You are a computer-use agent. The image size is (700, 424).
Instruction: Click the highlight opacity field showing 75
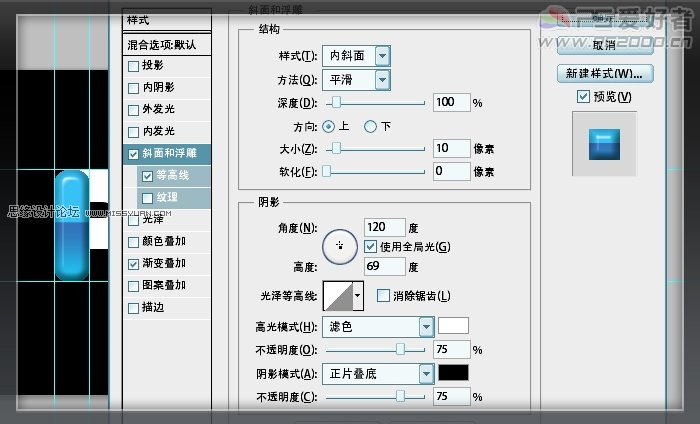coord(451,349)
